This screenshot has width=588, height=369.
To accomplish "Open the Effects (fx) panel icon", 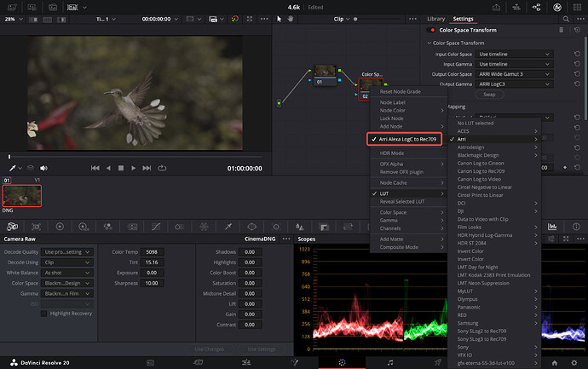I will click(x=557, y=7).
